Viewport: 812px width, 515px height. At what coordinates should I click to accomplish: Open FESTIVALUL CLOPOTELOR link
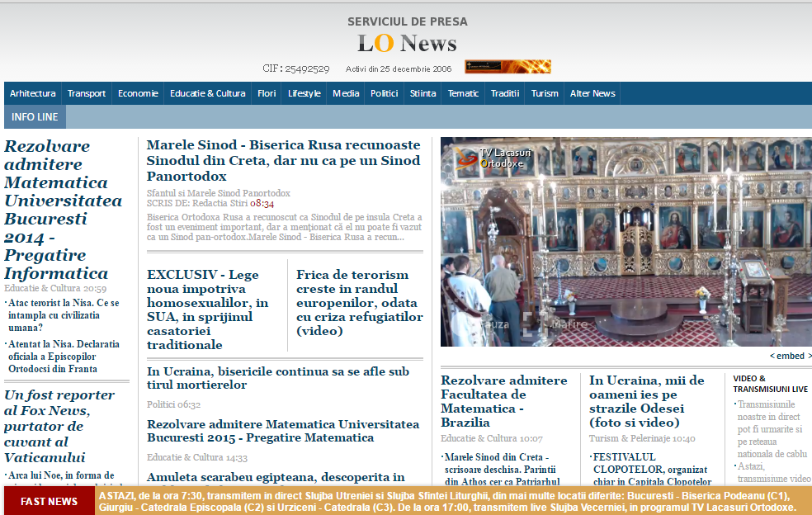click(652, 469)
